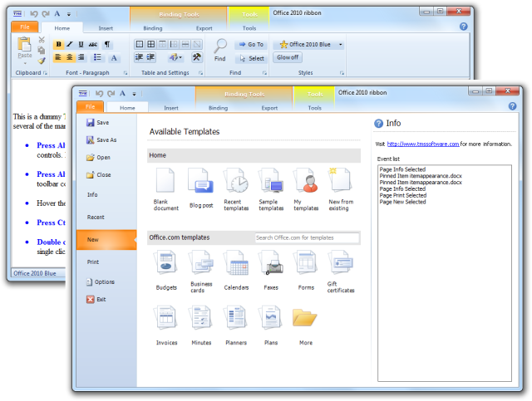Open the Export tab in back window
Screen dimensions: 532x401
click(x=204, y=28)
